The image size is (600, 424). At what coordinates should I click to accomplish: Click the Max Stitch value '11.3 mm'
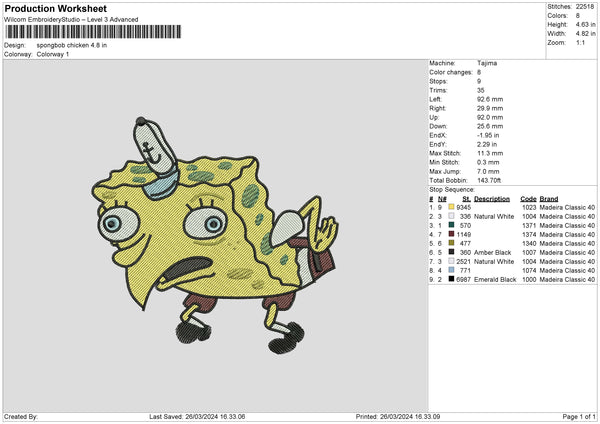(490, 153)
